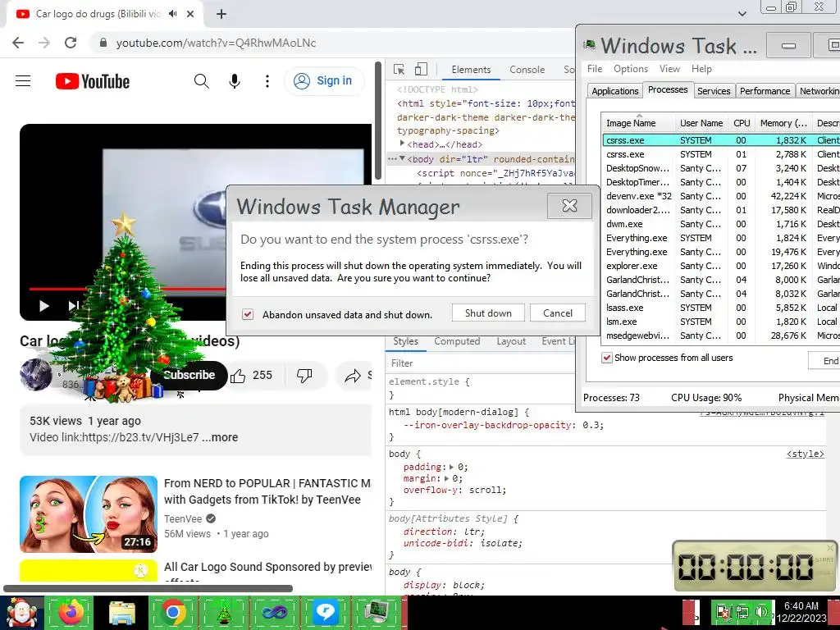Open File Explorer from the taskbar
The image size is (840, 630).
coord(122,612)
